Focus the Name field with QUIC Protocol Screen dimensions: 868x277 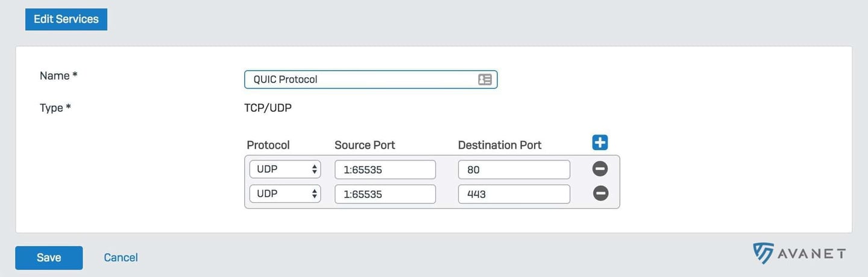coord(371,80)
